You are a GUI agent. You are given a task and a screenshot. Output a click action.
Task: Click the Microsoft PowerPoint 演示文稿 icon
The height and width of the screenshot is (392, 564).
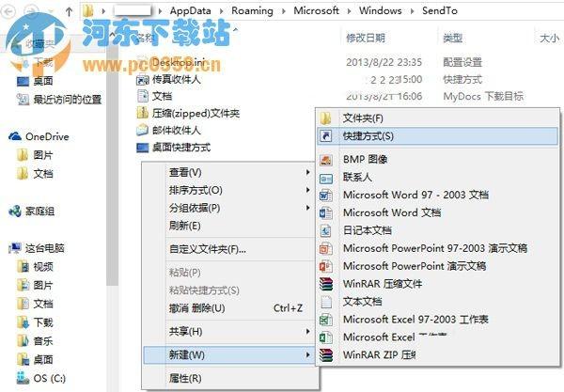pyautogui.click(x=326, y=266)
